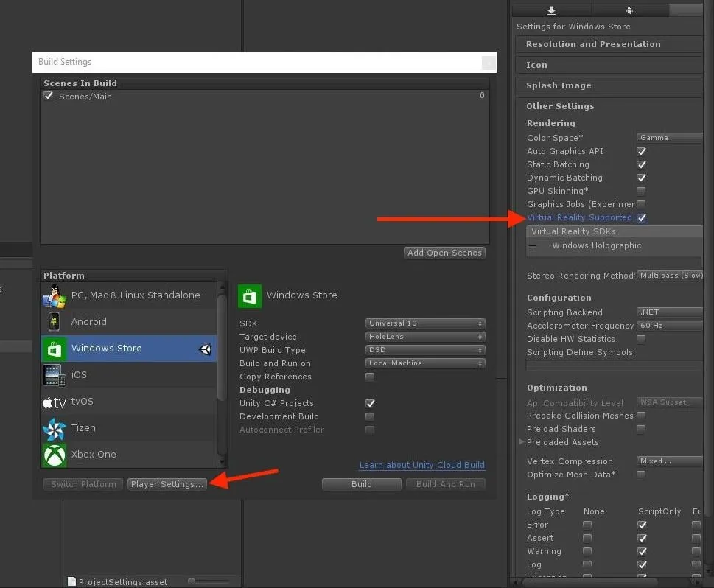Click the Switch Platform button

click(x=83, y=484)
